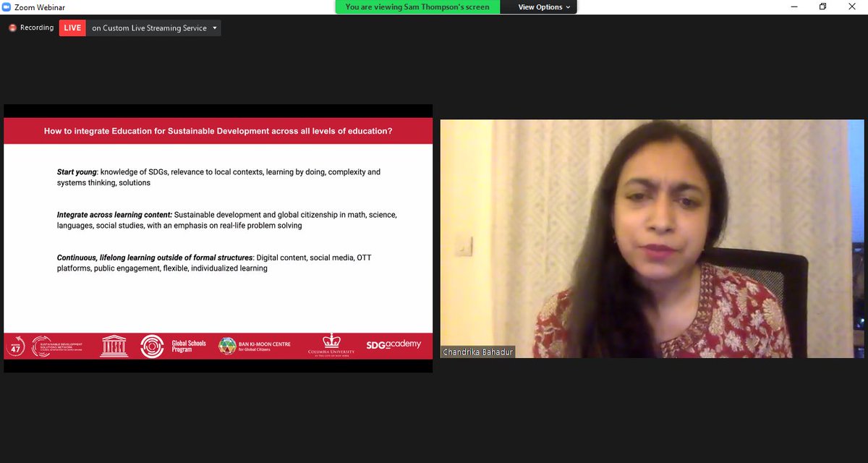The width and height of the screenshot is (868, 463).
Task: Select the Ban Ki-moon Centre globe emblem
Action: 227,345
